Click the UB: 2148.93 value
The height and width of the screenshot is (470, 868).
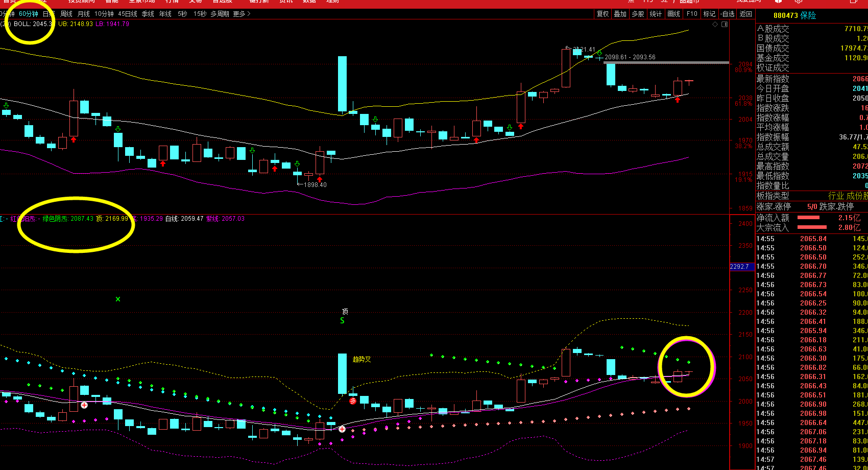[x=76, y=24]
